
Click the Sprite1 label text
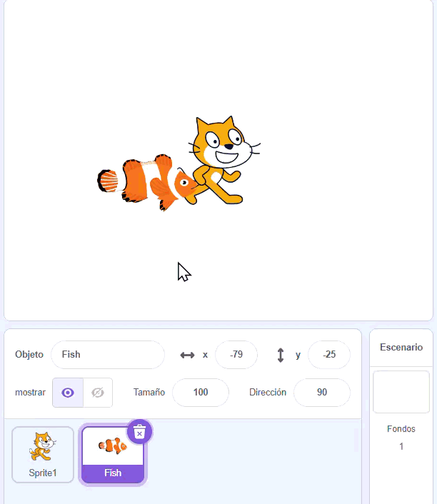43,473
